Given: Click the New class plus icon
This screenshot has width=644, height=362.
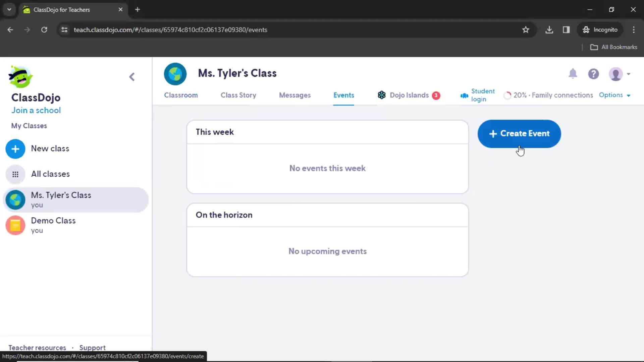Looking at the screenshot, I should 15,148.
